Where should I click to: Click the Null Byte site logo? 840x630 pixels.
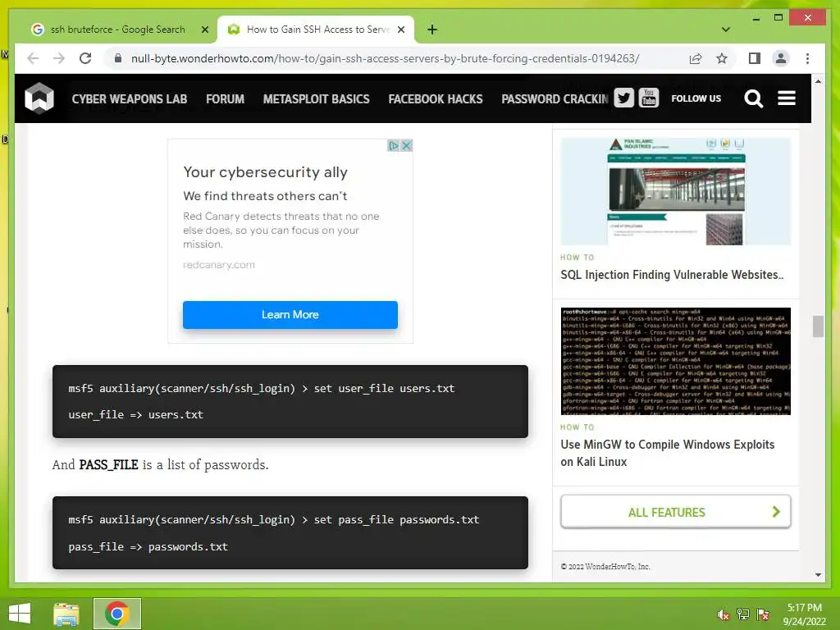39,98
